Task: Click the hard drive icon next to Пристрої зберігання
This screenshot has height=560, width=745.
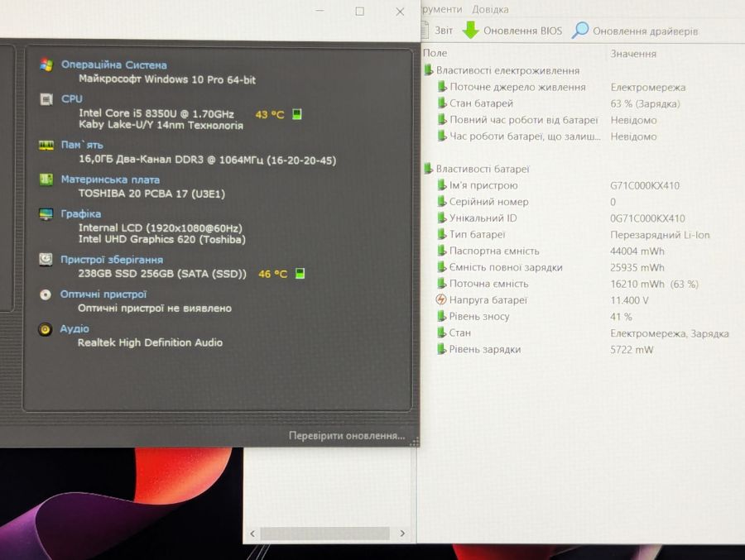Action: [x=46, y=260]
